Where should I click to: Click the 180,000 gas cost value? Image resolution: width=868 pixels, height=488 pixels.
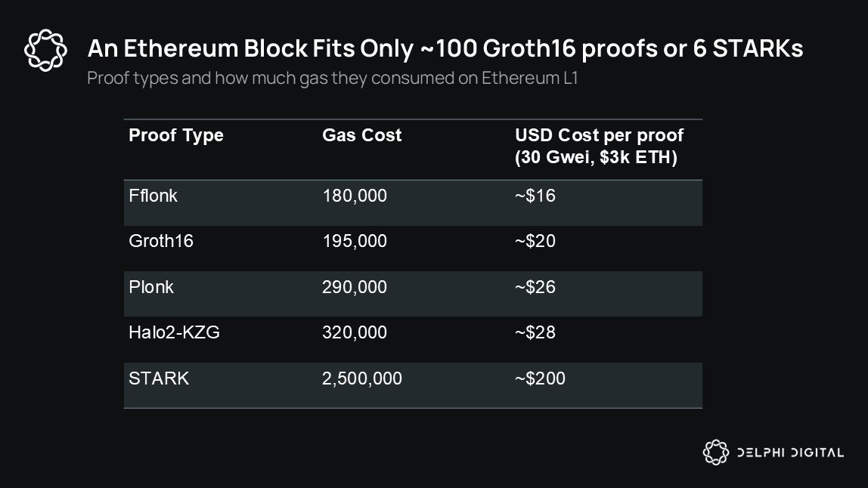point(355,196)
